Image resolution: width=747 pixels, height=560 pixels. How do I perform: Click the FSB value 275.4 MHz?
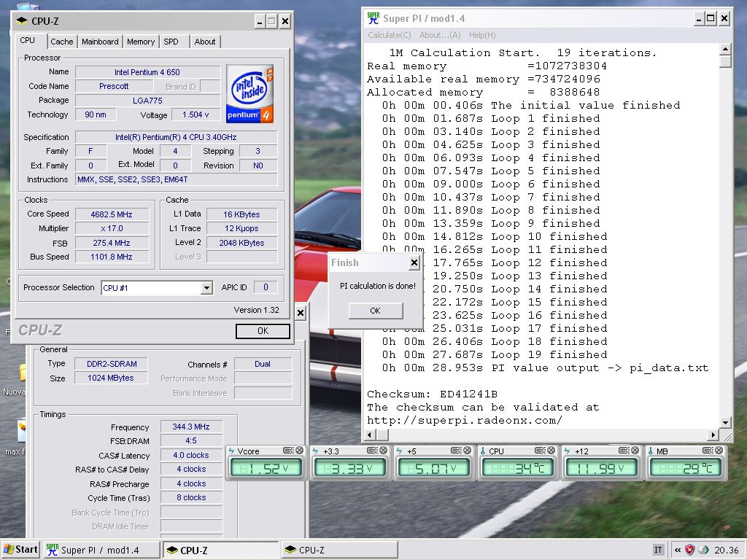112,243
